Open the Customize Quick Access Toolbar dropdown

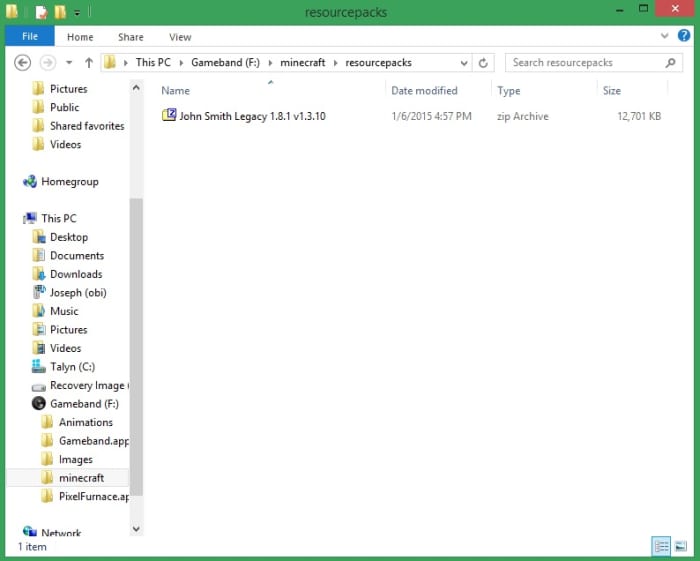(77, 13)
